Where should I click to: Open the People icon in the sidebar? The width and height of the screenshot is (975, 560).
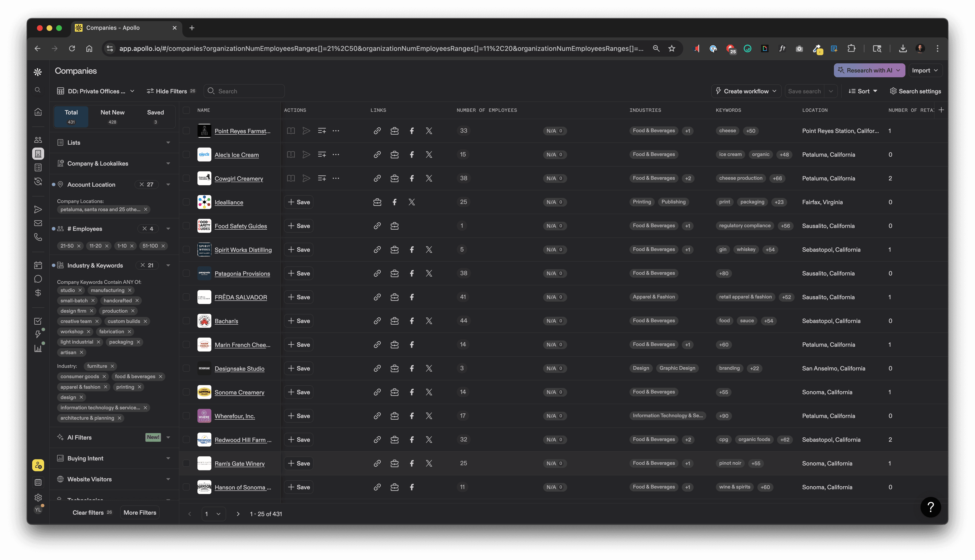(x=38, y=140)
